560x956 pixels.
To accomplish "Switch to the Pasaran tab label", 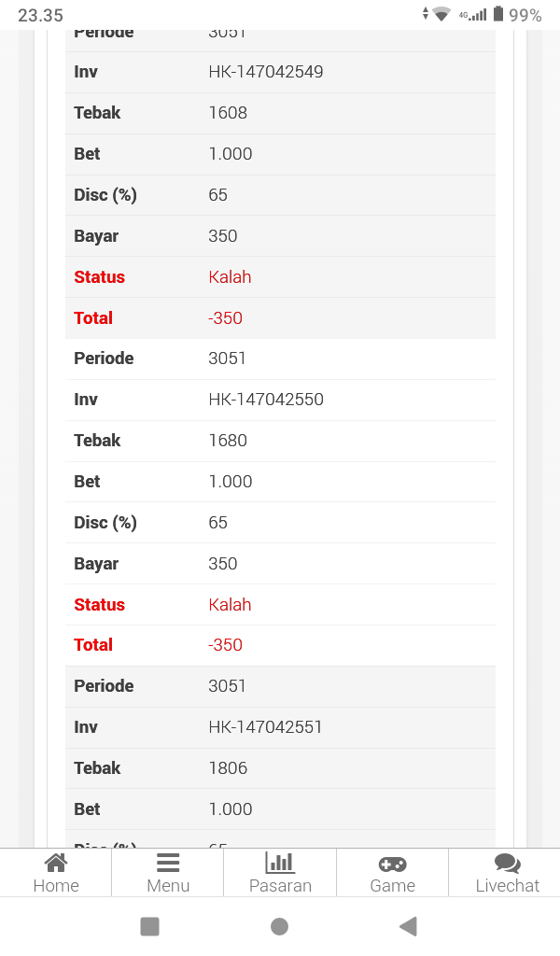I will [280, 886].
